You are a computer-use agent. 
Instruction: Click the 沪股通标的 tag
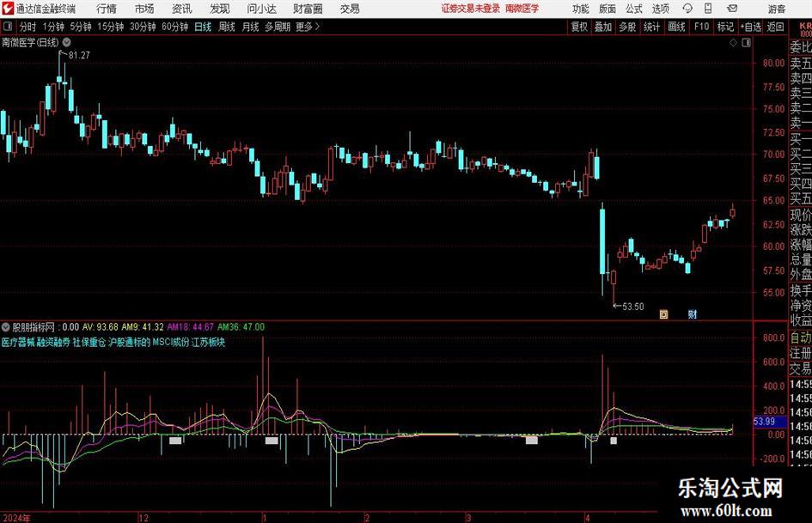(129, 343)
